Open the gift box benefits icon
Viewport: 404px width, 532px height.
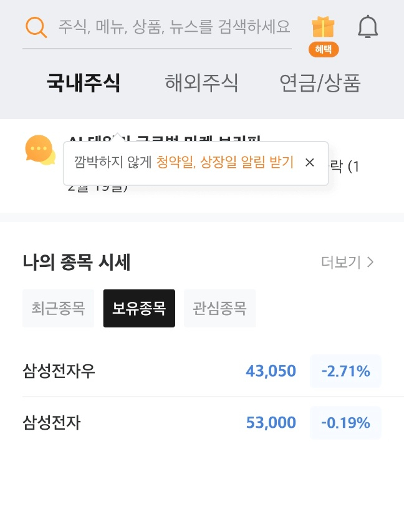click(x=323, y=27)
